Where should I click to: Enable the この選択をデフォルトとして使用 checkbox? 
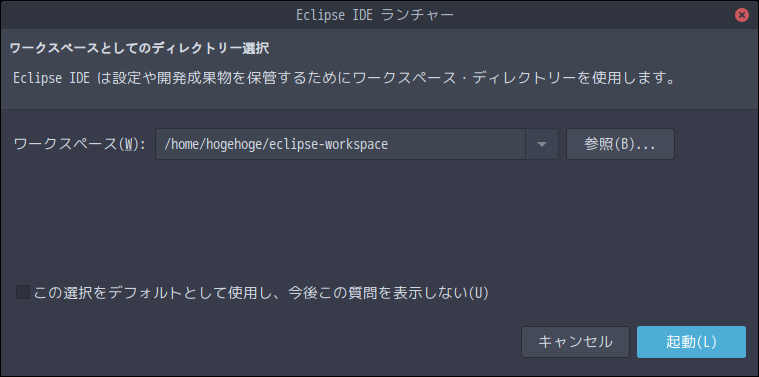pyautogui.click(x=23, y=293)
